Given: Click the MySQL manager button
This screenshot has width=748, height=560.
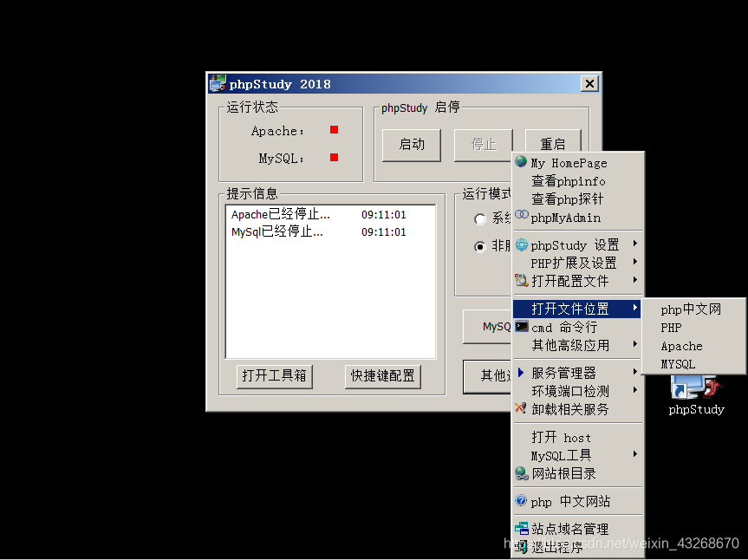Looking at the screenshot, I should coord(487,327).
